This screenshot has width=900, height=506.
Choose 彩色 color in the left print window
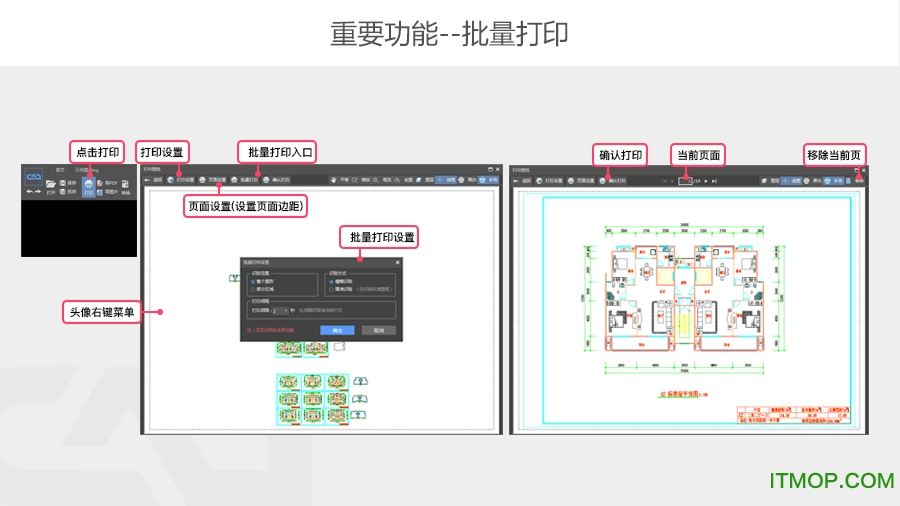pos(488,180)
